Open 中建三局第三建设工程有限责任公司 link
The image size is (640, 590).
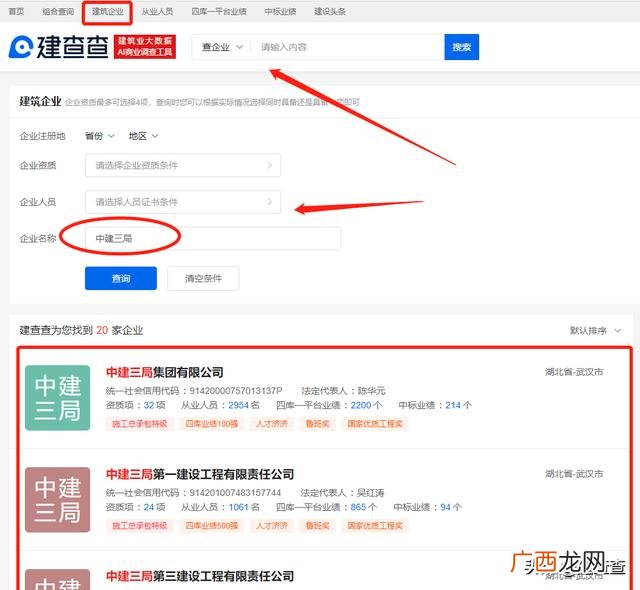coord(200,576)
